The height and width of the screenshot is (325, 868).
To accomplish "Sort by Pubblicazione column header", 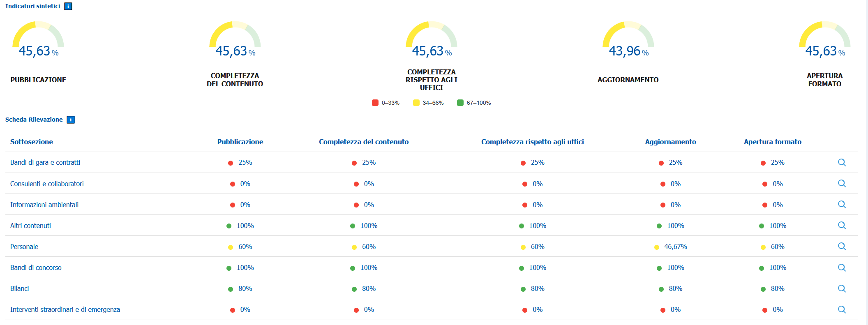I will pos(240,142).
